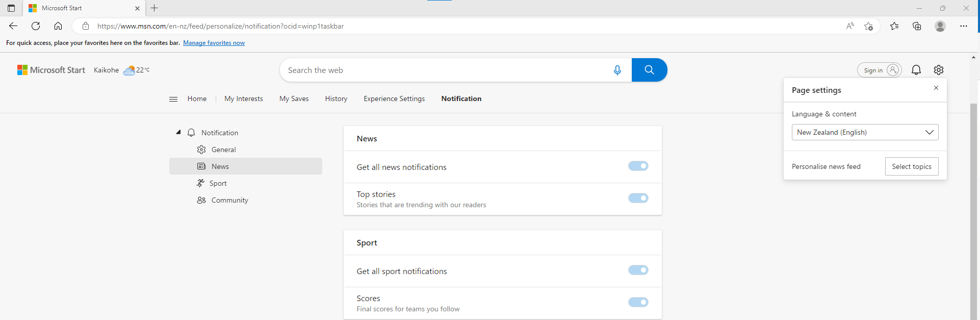Image resolution: width=980 pixels, height=320 pixels.
Task: Click the Select topics button
Action: pyautogui.click(x=912, y=166)
